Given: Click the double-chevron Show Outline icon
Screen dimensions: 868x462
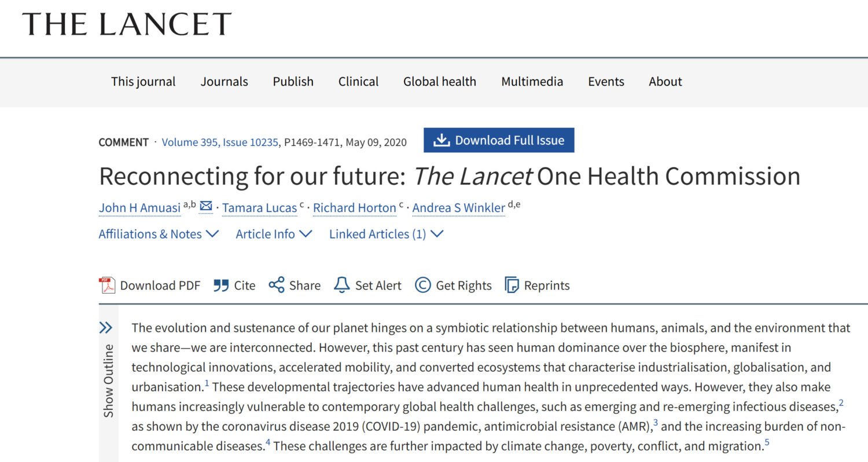Looking at the screenshot, I should coord(106,328).
